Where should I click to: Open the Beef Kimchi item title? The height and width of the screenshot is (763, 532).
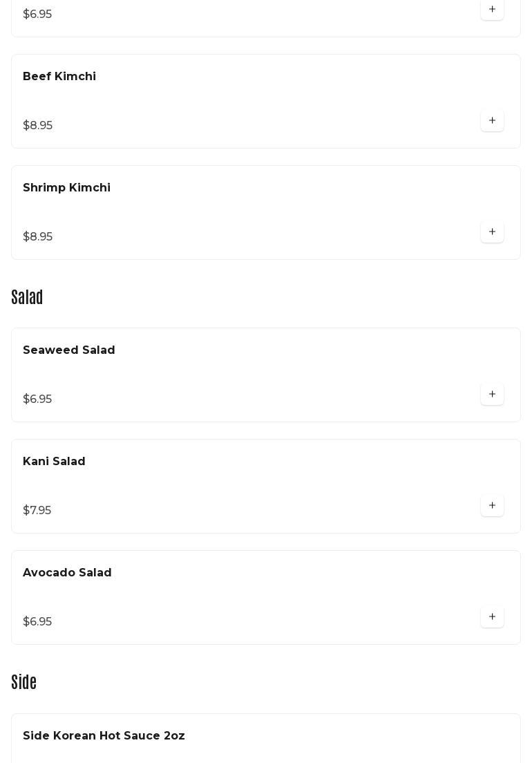(x=59, y=77)
